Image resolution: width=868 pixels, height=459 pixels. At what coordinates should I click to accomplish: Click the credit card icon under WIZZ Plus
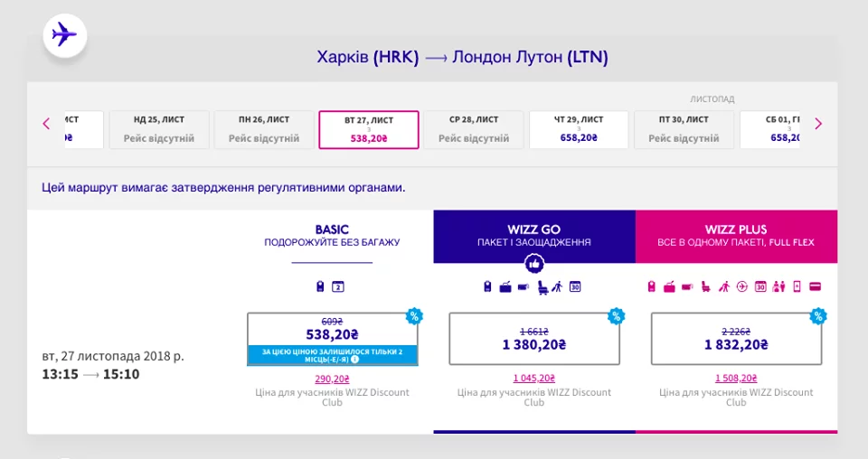point(815,287)
